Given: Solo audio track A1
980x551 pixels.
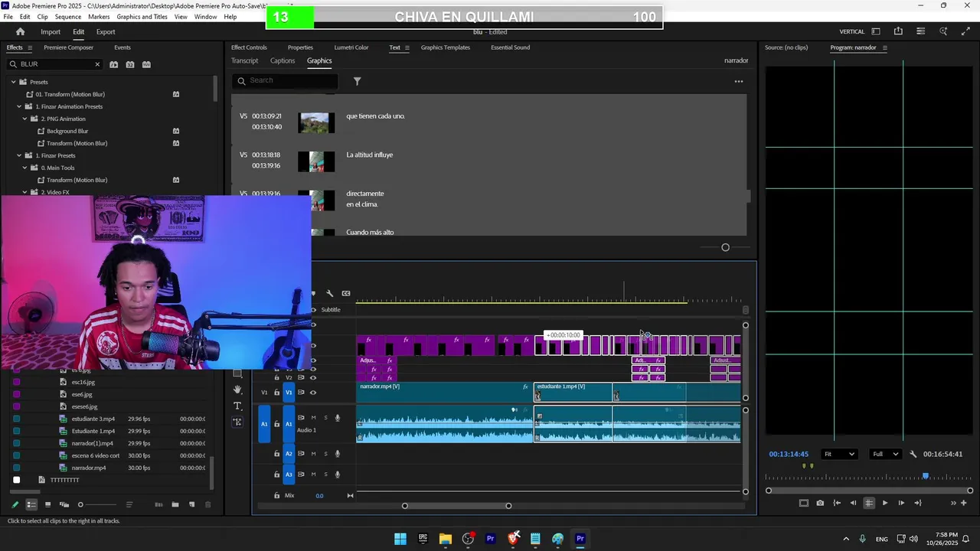Looking at the screenshot, I should (325, 418).
